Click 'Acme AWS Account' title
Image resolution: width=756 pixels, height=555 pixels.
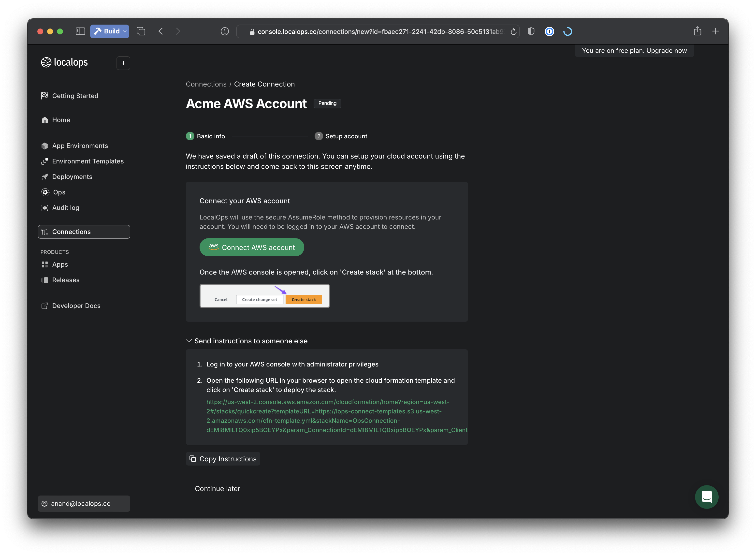point(246,103)
